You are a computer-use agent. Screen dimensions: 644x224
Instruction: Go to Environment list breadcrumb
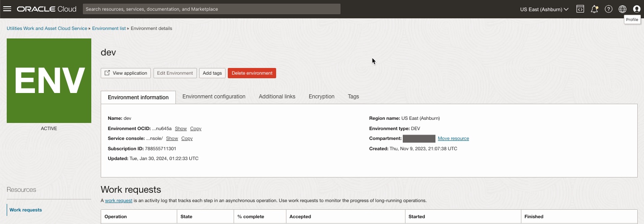point(109,28)
